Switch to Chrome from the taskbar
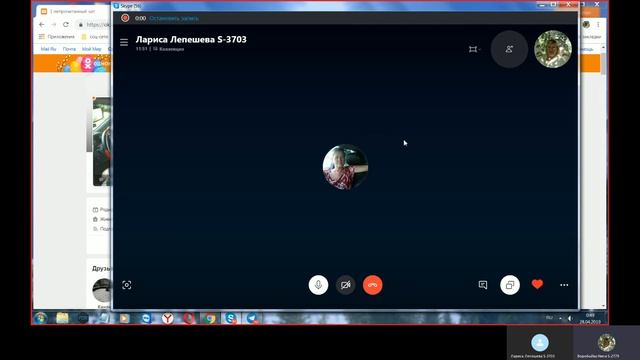The height and width of the screenshot is (360, 640). (210, 318)
